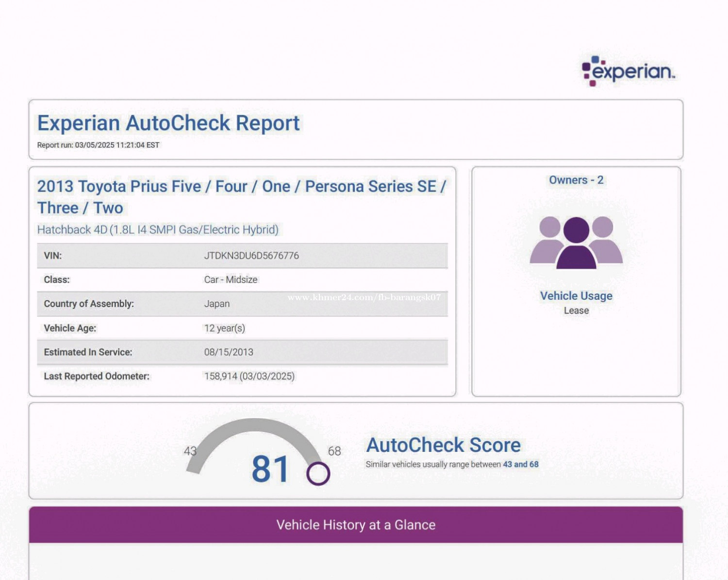Screen dimensions: 728x580
Task: Select the Lease usage text
Action: coord(576,310)
